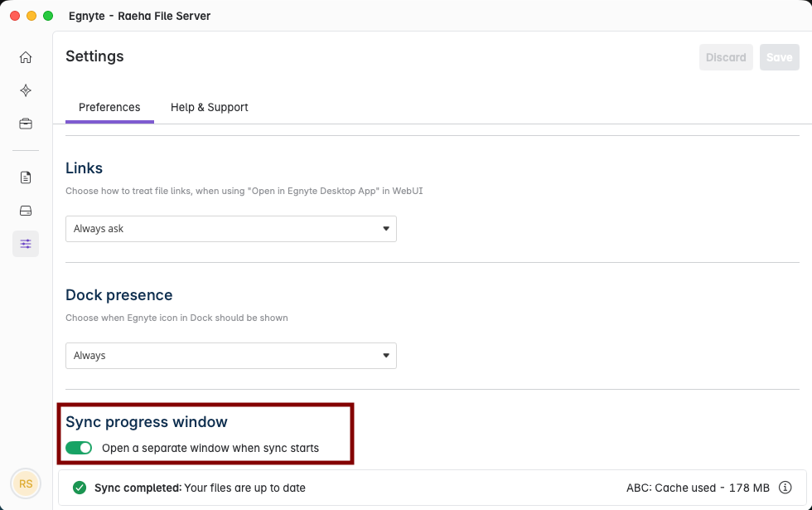Image resolution: width=812 pixels, height=510 pixels.
Task: Select the settings sliders icon in sidebar
Action: point(26,244)
